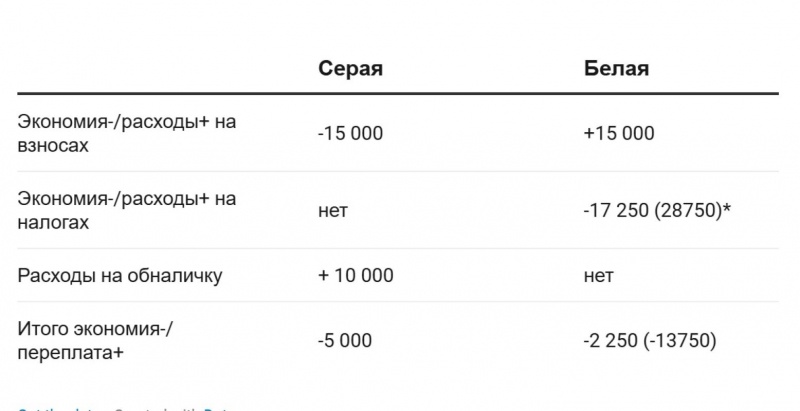
Task: Click 'нет' in the обналичку row
Action: pos(598,275)
